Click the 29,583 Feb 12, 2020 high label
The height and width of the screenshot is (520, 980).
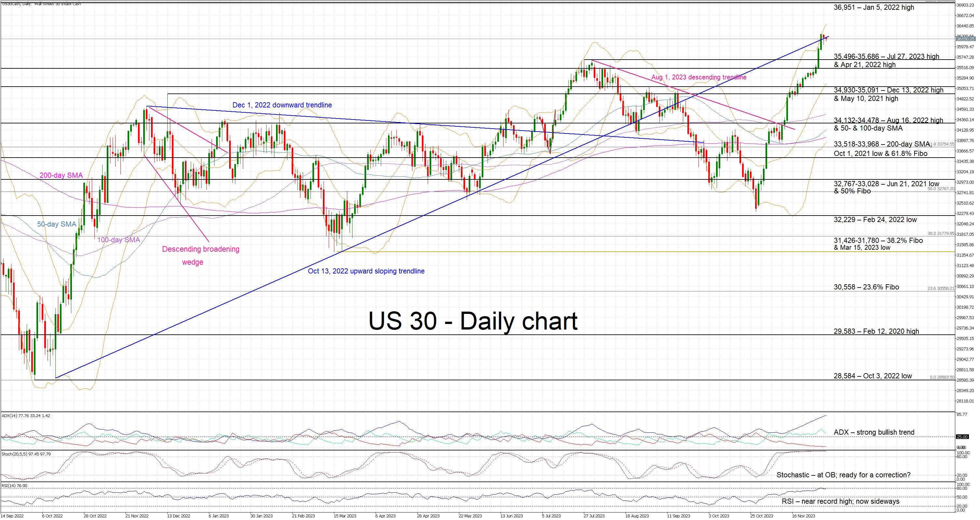coord(876,331)
